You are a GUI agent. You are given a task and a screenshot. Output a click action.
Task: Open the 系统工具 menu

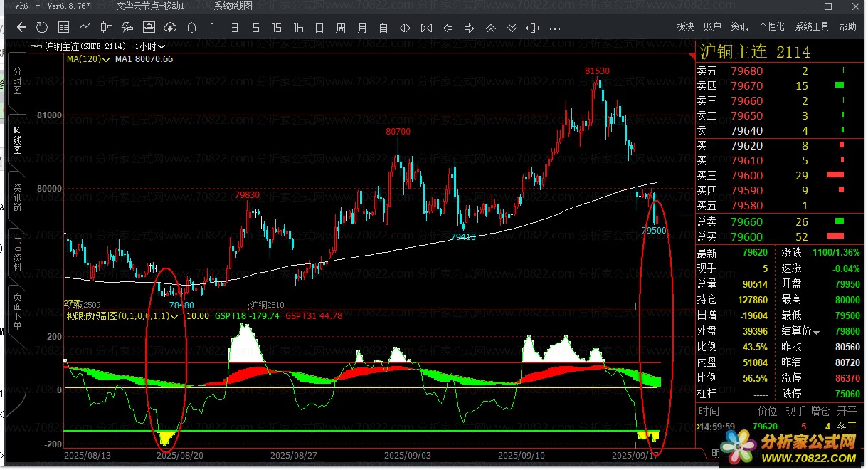tap(812, 27)
